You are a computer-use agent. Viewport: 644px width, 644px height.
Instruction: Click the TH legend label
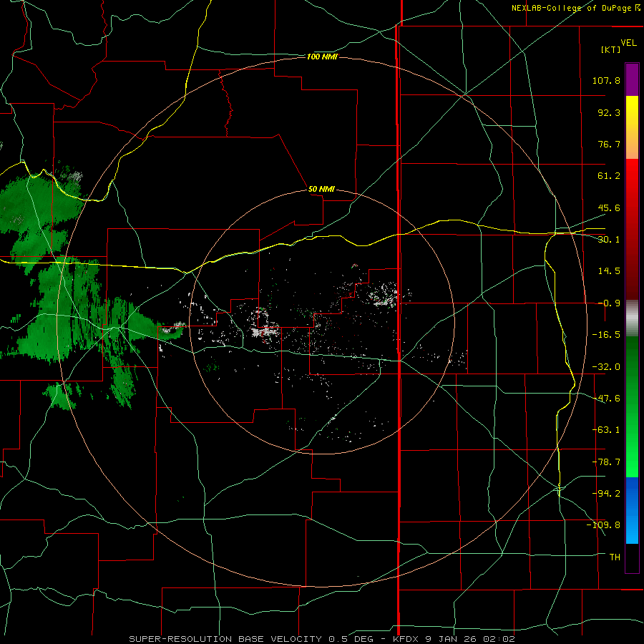pos(615,557)
